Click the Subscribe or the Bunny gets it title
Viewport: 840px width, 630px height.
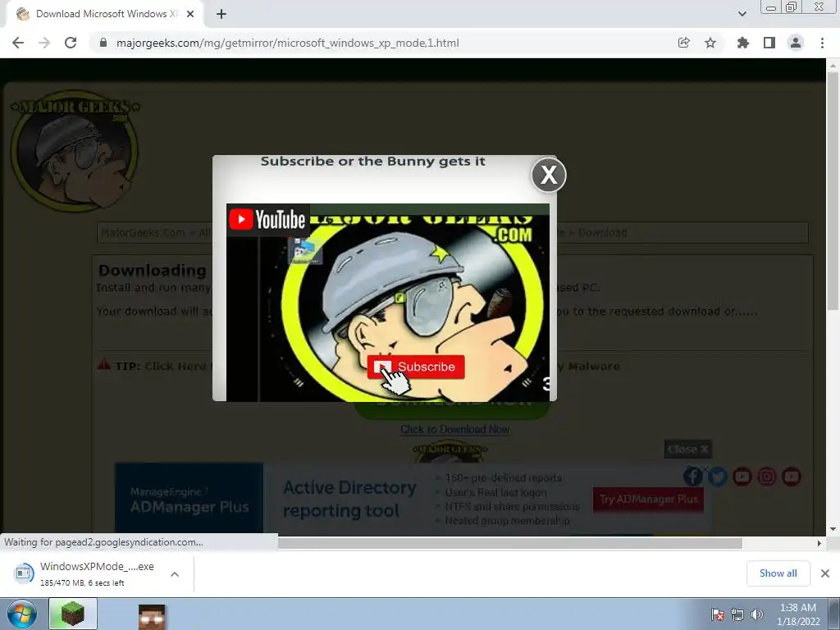tap(373, 162)
